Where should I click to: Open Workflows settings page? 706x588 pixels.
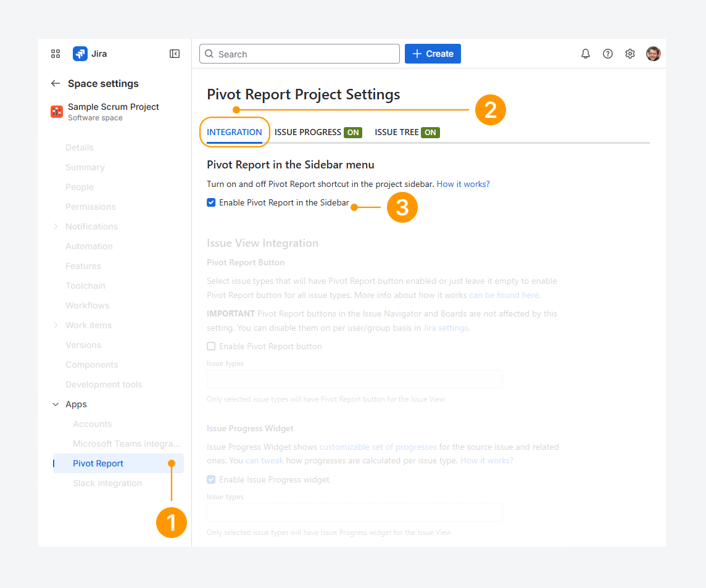(x=88, y=305)
